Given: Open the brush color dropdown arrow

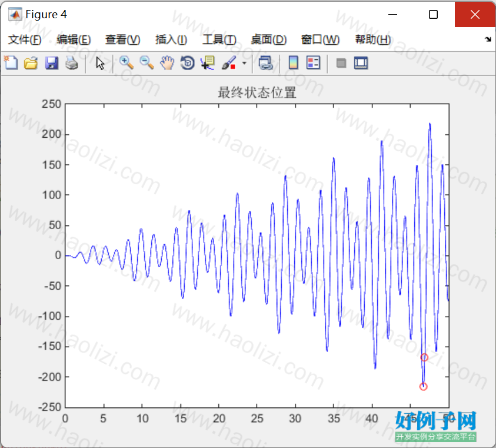Looking at the screenshot, I should click(x=244, y=63).
